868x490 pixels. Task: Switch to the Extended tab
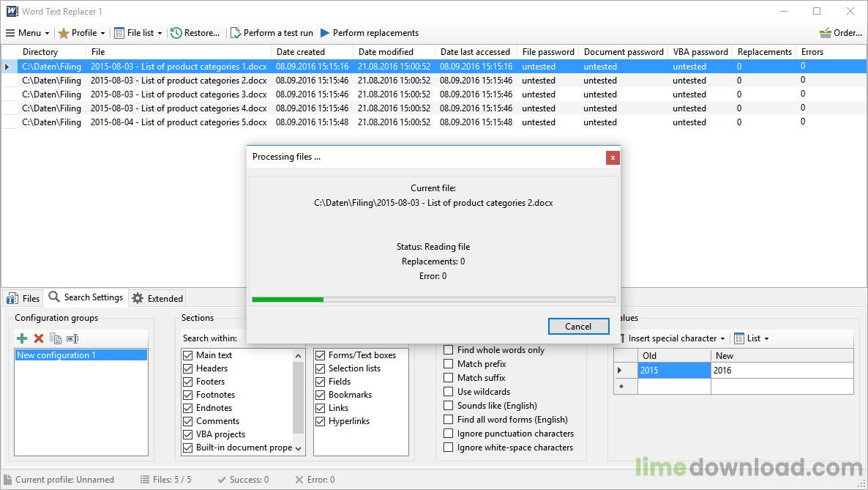[x=157, y=298]
